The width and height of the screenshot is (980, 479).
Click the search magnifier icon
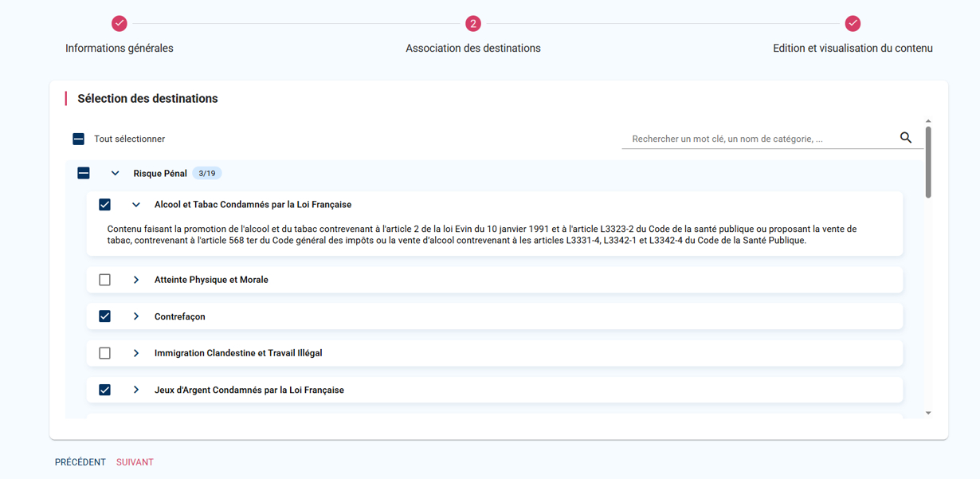tap(905, 138)
